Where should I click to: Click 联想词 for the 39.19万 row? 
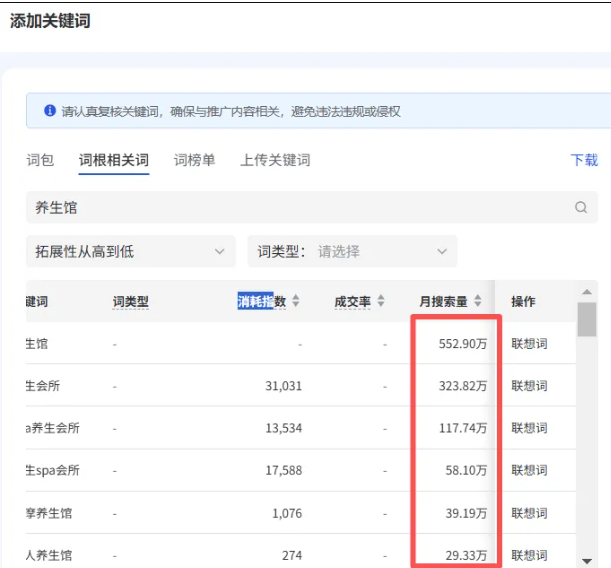point(529,513)
